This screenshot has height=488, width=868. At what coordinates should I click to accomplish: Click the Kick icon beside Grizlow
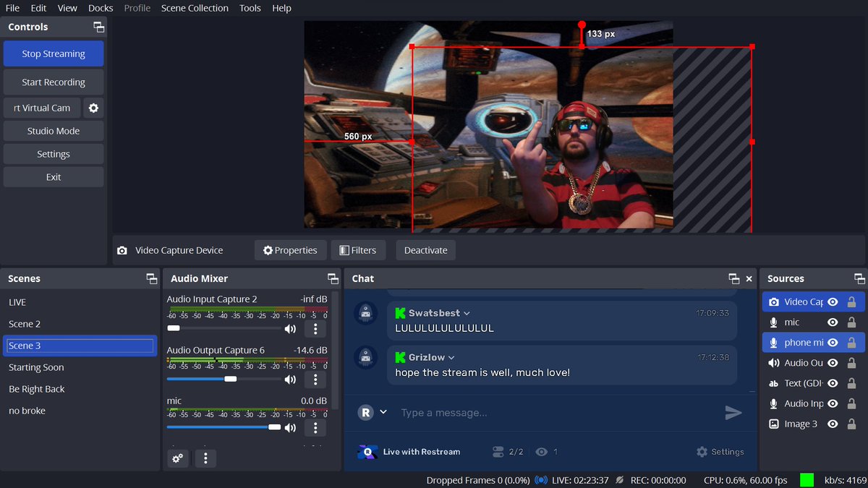[x=400, y=357]
